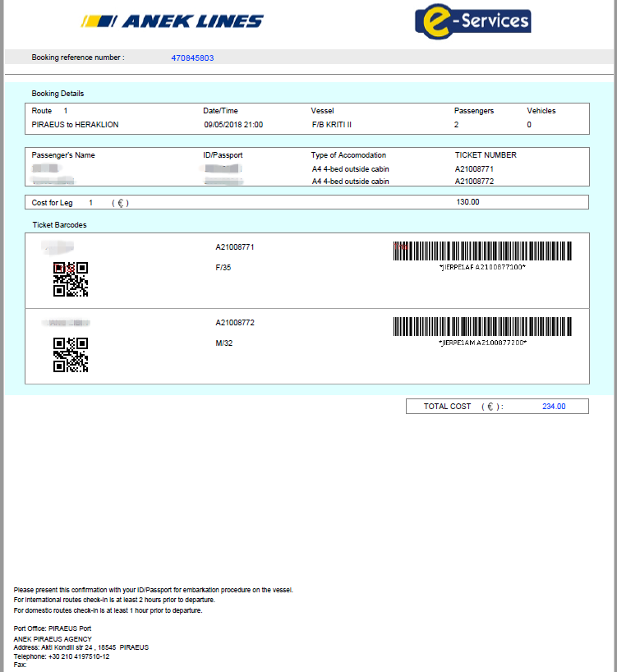
Task: Click ticket number A21008772 in the passenger table
Action: (x=475, y=181)
